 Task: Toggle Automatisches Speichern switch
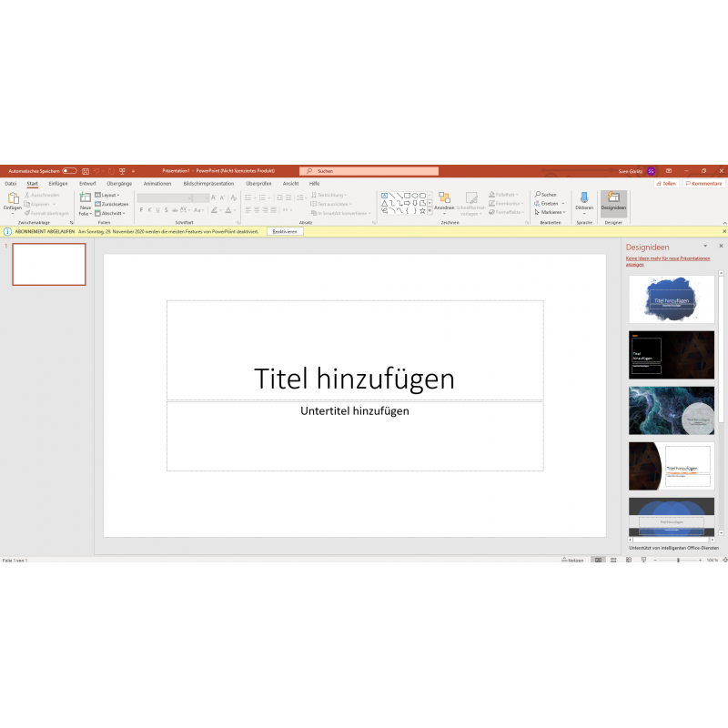[x=69, y=171]
